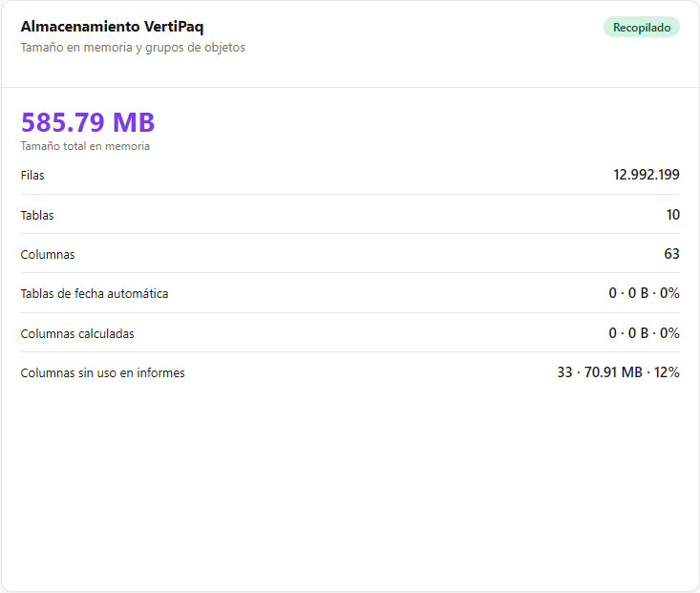Screen dimensions: 700x593
Task: Select the Tablas row label
Action: [37, 215]
